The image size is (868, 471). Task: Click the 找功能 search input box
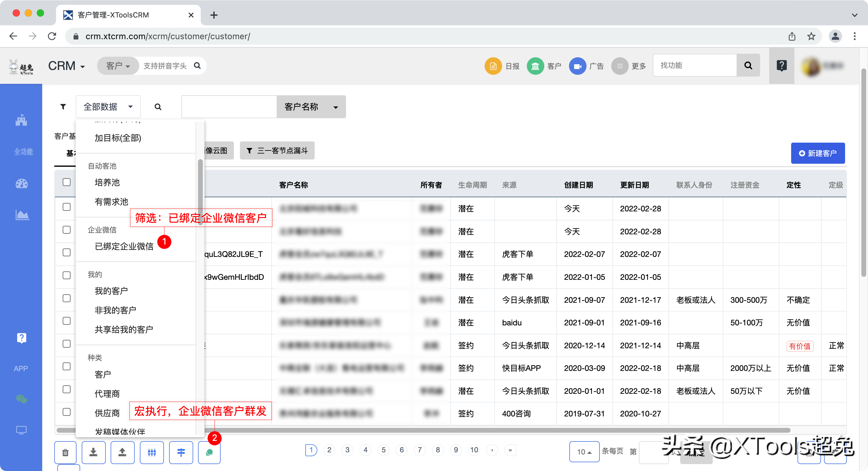(x=694, y=65)
